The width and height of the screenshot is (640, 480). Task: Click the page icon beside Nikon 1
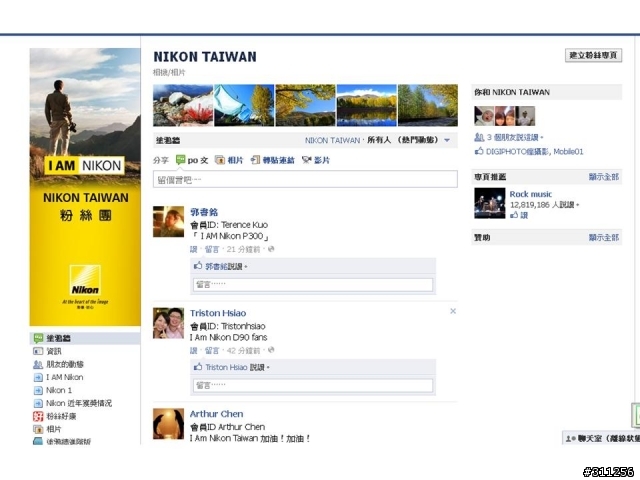pos(38,391)
